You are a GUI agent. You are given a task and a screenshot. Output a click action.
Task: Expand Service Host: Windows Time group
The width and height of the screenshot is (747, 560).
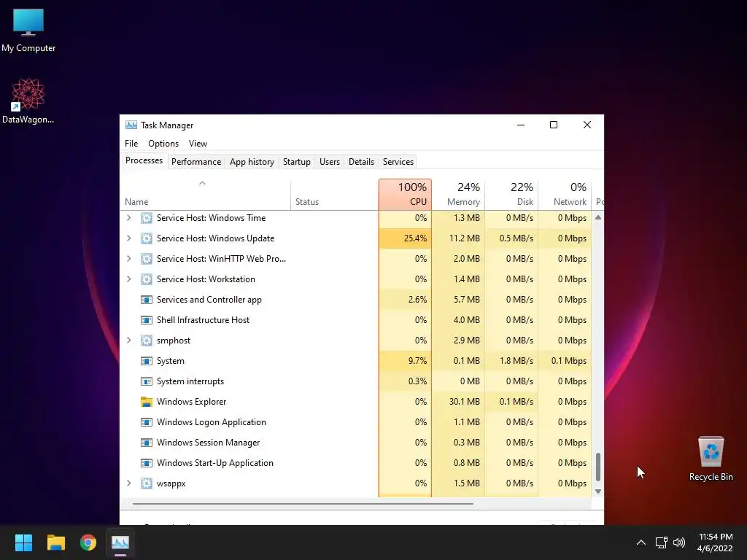(128, 218)
